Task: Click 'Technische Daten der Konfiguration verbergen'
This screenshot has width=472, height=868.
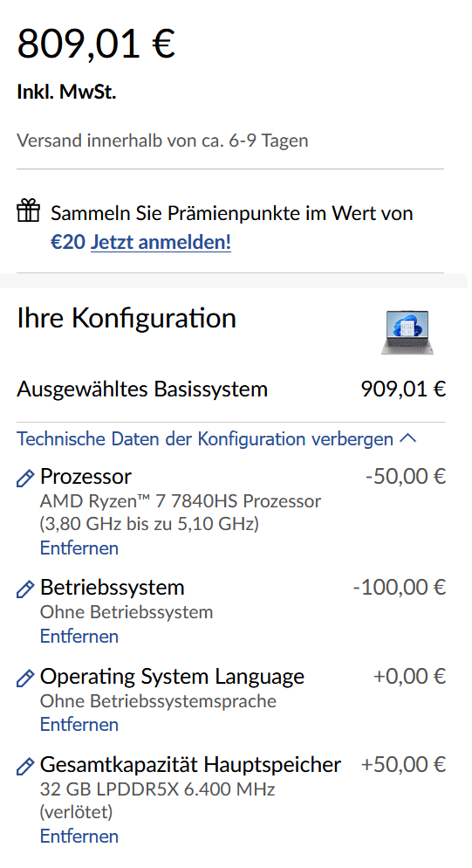Action: tap(205, 438)
